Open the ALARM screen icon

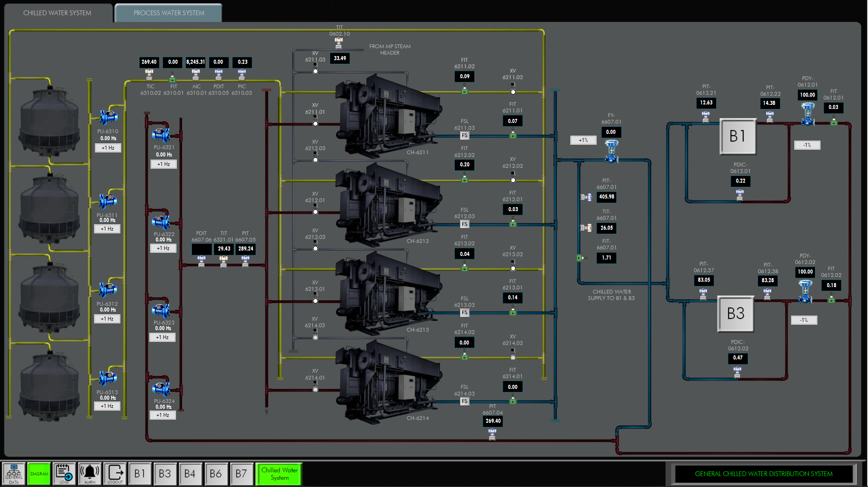pos(90,473)
